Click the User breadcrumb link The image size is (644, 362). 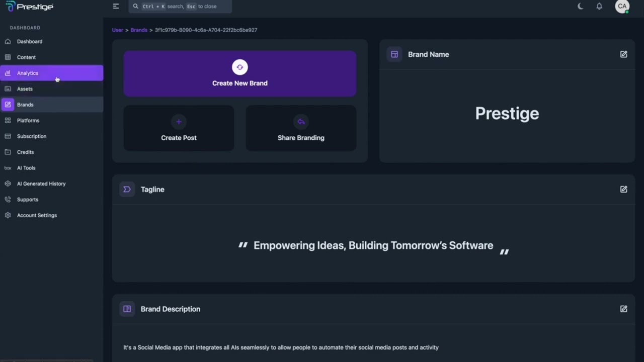pyautogui.click(x=117, y=30)
